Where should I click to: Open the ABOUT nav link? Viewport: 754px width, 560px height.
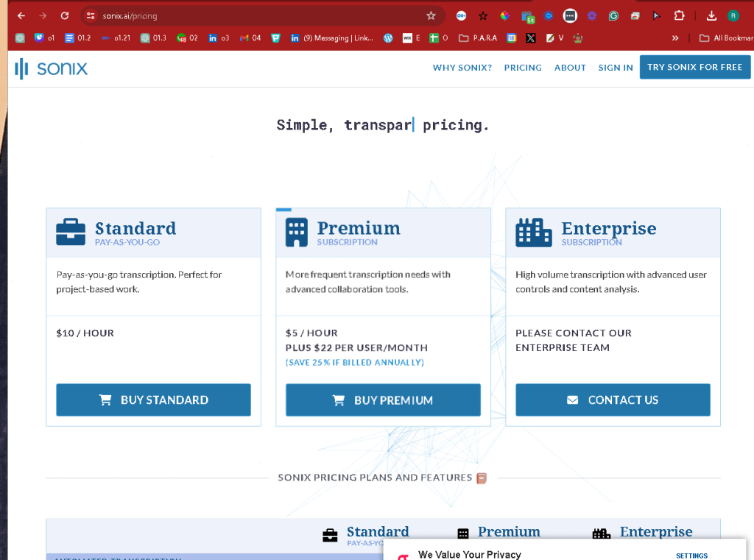570,68
